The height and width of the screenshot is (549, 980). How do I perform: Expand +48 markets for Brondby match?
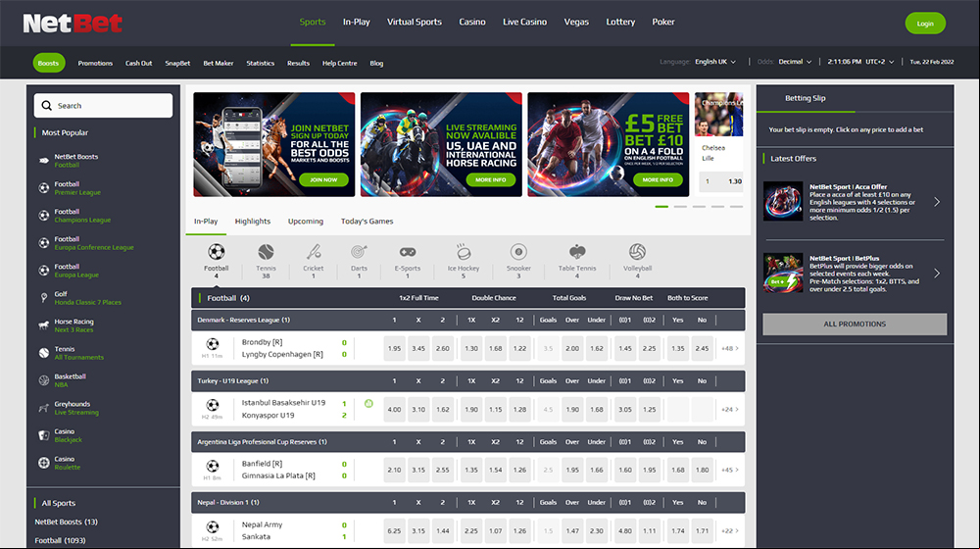click(x=729, y=348)
